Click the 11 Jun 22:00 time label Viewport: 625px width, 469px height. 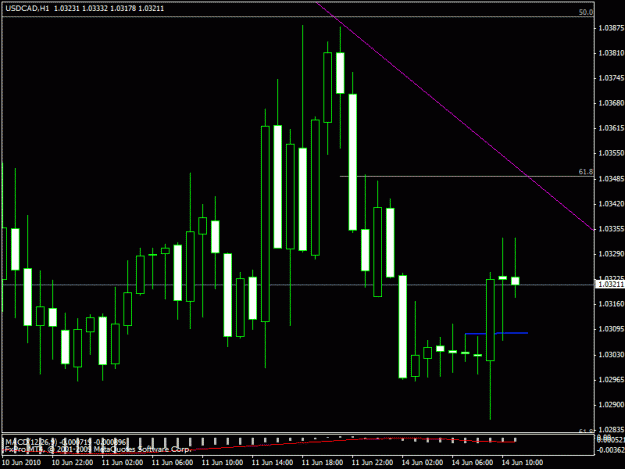(372, 462)
